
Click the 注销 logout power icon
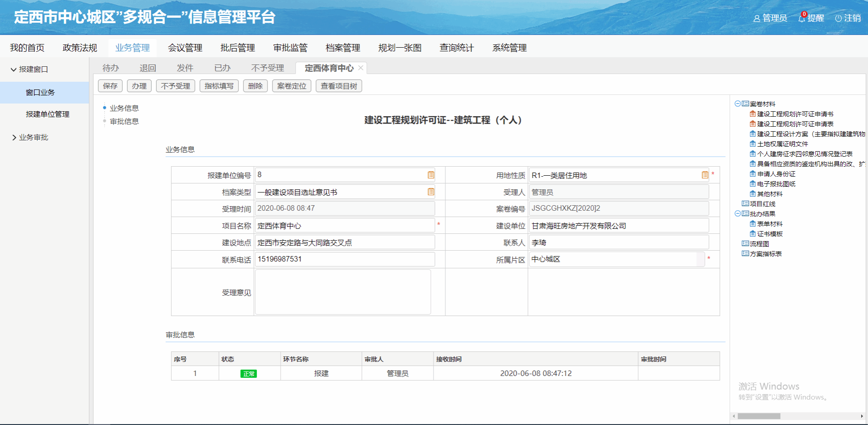[x=838, y=19]
